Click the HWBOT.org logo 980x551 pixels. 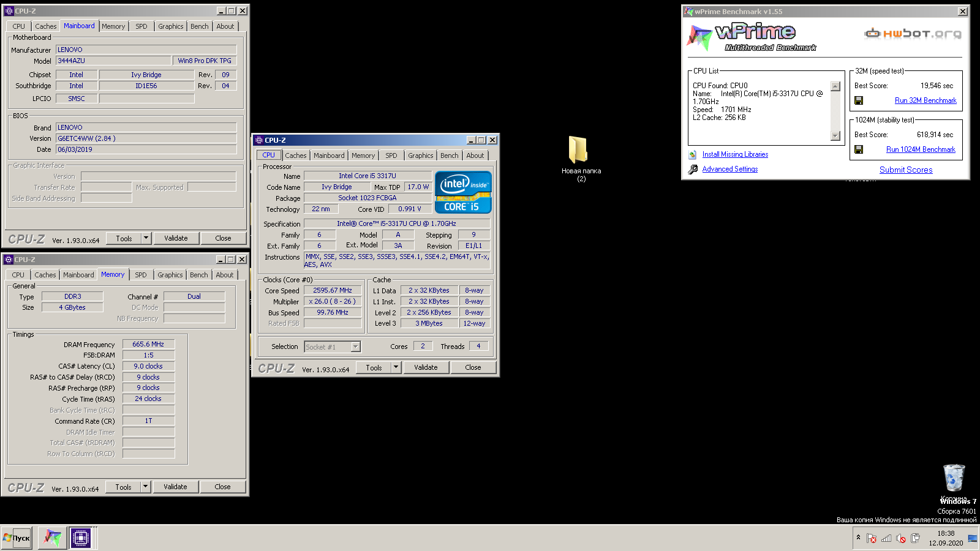click(x=913, y=33)
